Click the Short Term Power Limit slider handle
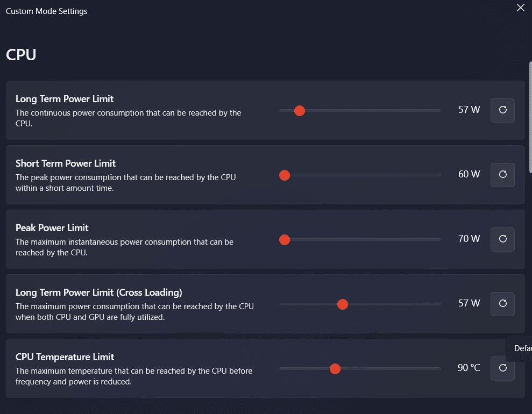The height and width of the screenshot is (414, 532). tap(285, 175)
